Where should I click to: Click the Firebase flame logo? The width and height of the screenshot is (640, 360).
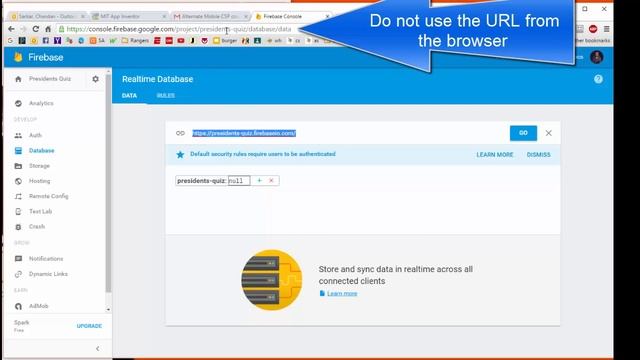(18, 57)
